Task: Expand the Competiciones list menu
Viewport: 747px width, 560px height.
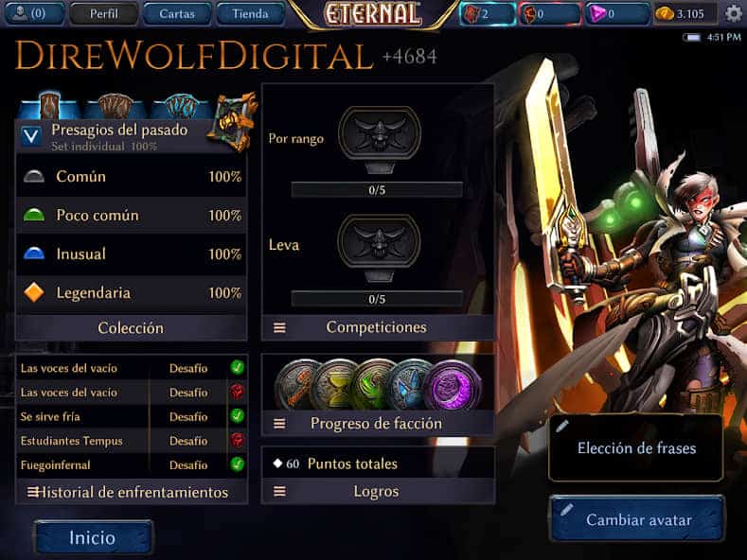Action: pyautogui.click(x=279, y=327)
